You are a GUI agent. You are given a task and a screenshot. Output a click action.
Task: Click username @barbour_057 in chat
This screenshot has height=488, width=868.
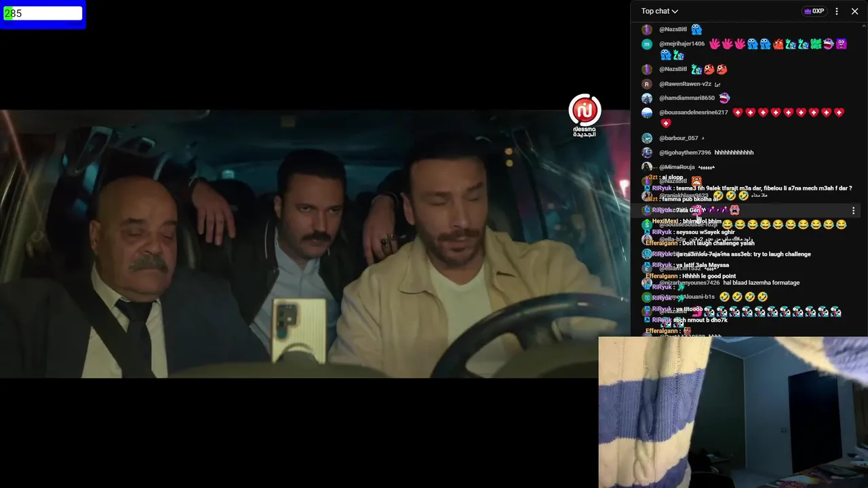678,138
